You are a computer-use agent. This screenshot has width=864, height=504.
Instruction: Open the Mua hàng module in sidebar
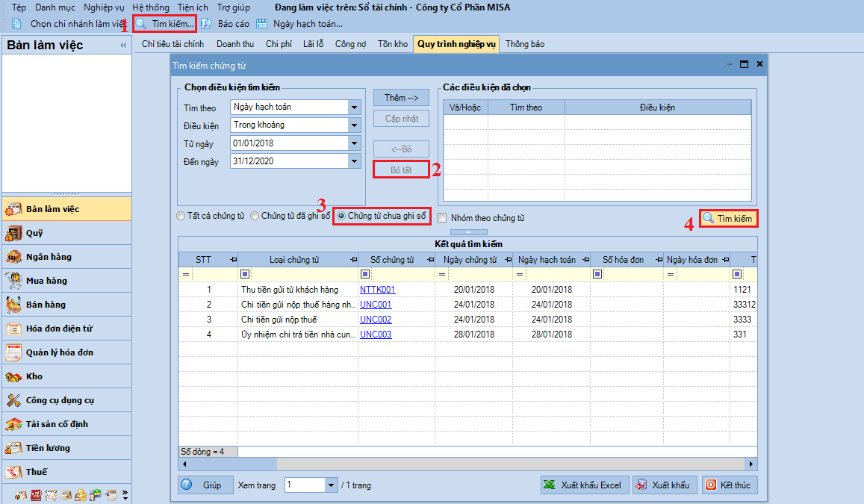pyautogui.click(x=66, y=280)
